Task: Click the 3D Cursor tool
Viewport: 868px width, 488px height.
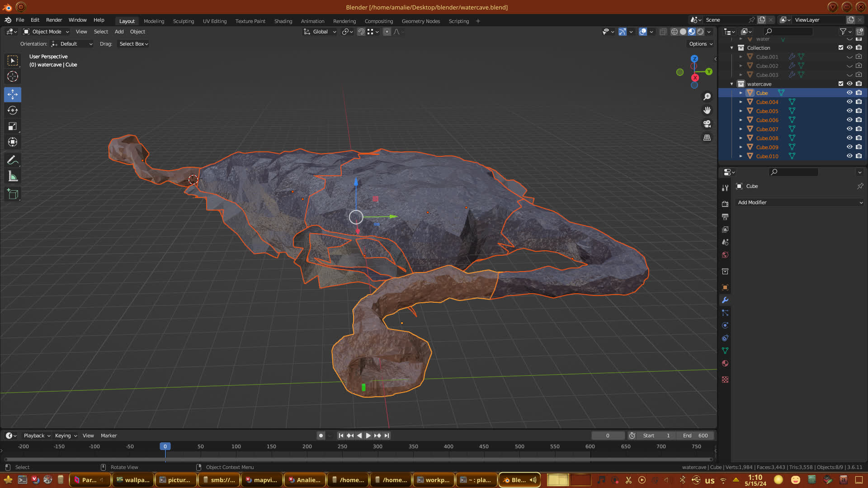Action: tap(13, 76)
